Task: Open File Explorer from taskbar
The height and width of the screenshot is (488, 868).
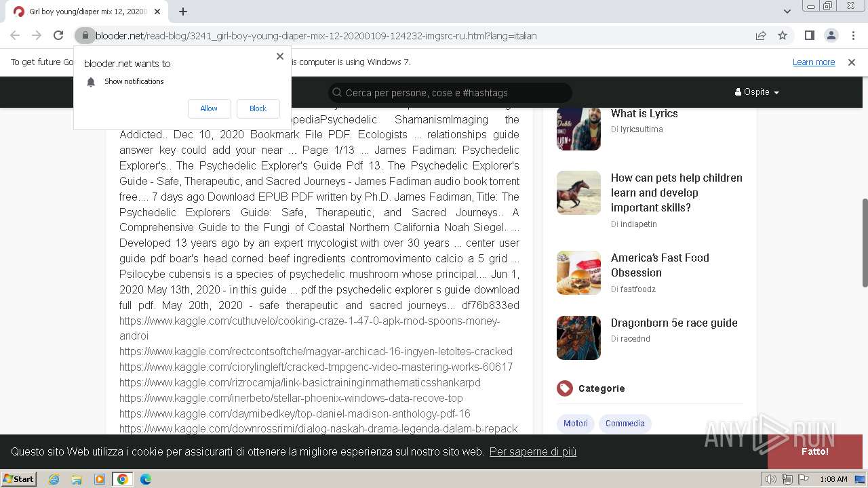Action: [77, 479]
